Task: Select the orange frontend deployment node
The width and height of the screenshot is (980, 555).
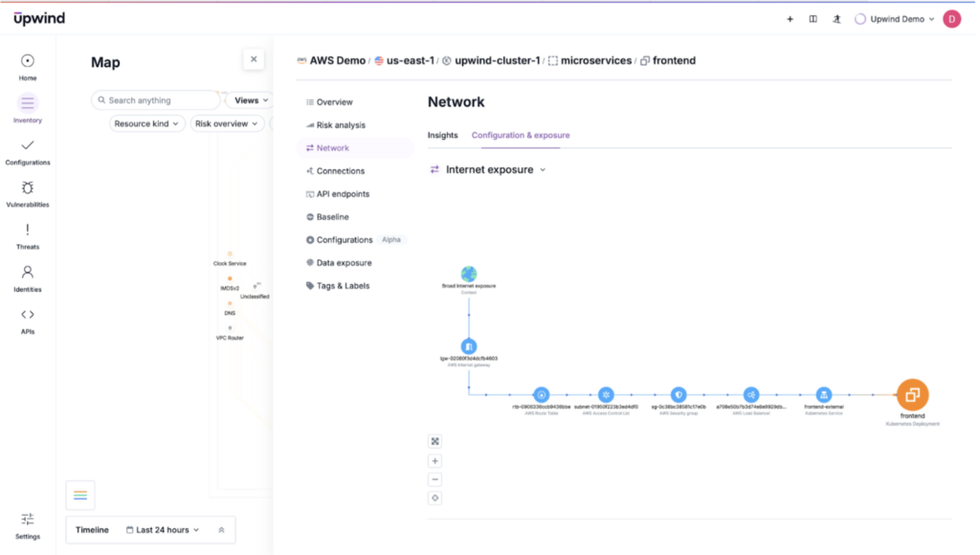Action: click(x=912, y=395)
